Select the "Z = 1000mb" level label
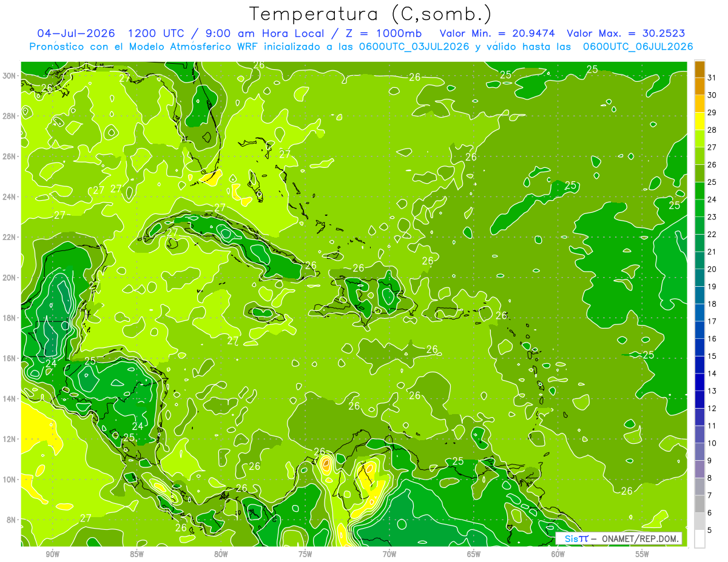 383,33
